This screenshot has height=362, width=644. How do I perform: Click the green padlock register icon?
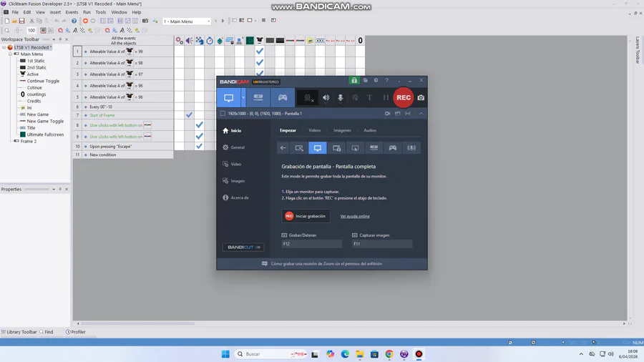click(354, 80)
